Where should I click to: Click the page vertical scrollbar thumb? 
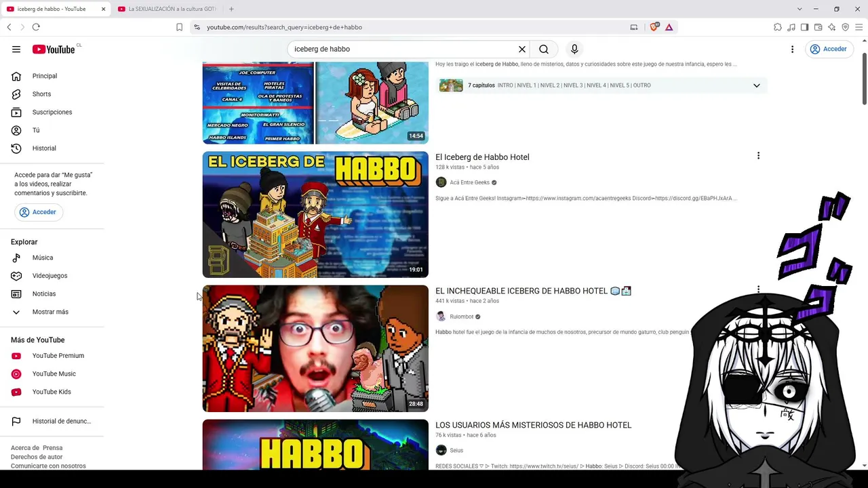point(865,78)
